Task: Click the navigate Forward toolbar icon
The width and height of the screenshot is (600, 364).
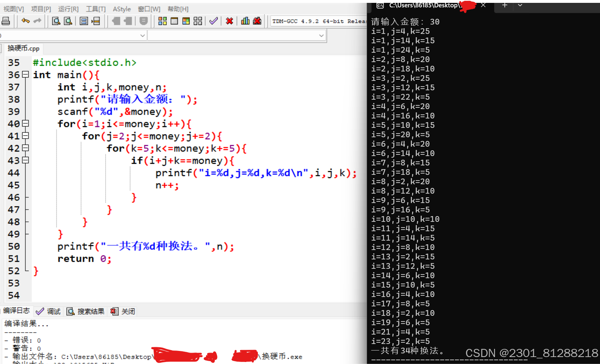Action: pos(128,21)
